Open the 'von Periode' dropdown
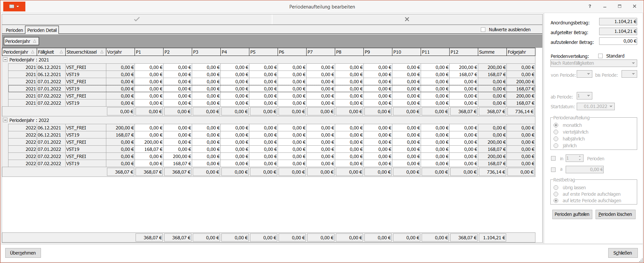Image resolution: width=644 pixels, height=263 pixels. coord(585,74)
